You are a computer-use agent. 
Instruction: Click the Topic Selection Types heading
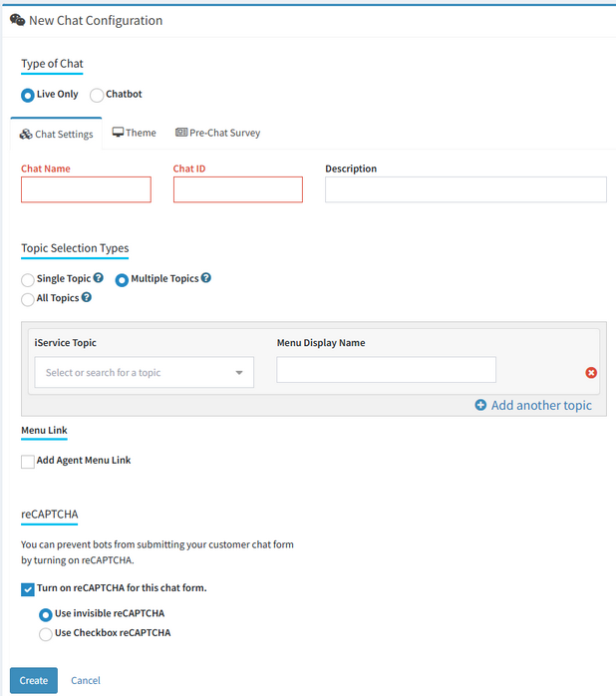75,247
